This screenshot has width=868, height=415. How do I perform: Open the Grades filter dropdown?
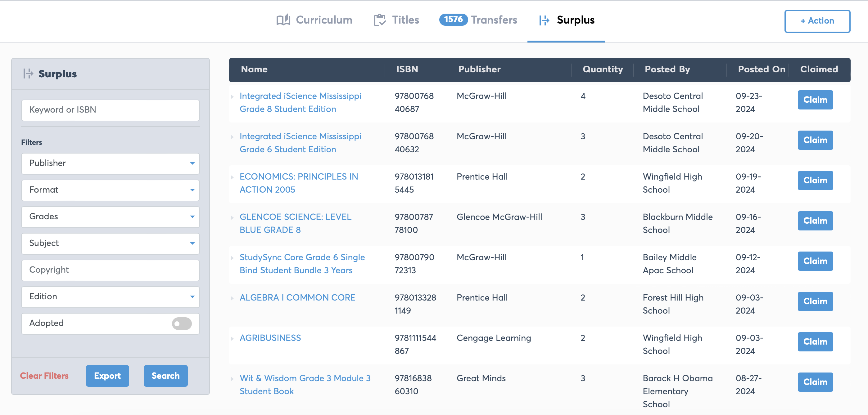[x=110, y=217]
